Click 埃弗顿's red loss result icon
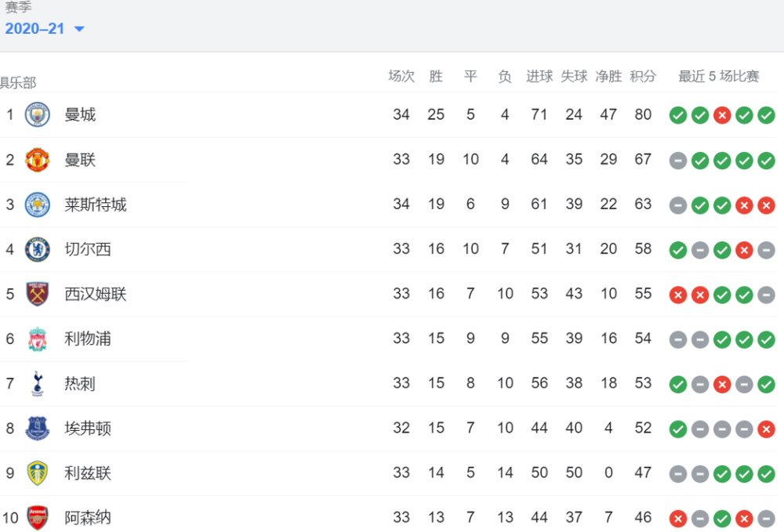This screenshot has height=532, width=784. click(x=766, y=429)
